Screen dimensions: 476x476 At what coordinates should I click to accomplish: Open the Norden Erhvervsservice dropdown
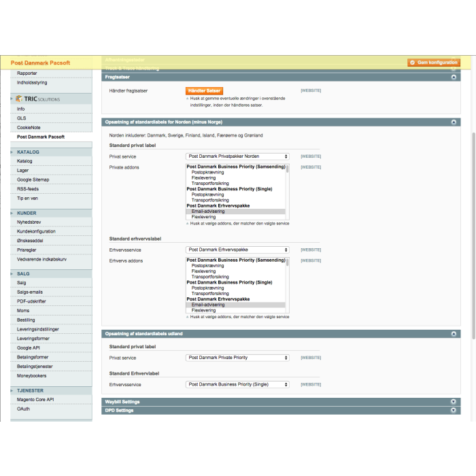coord(237,250)
